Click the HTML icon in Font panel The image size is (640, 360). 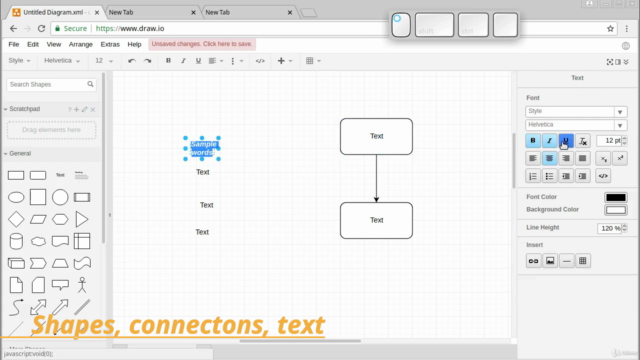click(603, 176)
